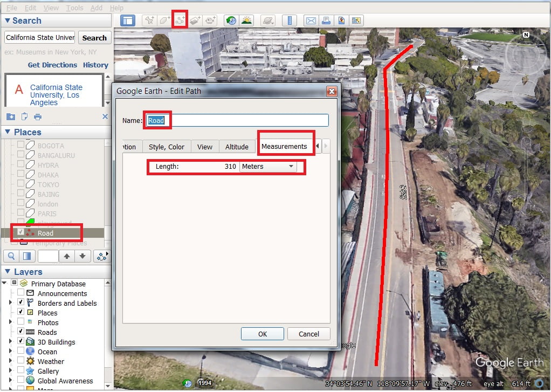
Task: Click the Print toolbar icon
Action: tap(326, 20)
